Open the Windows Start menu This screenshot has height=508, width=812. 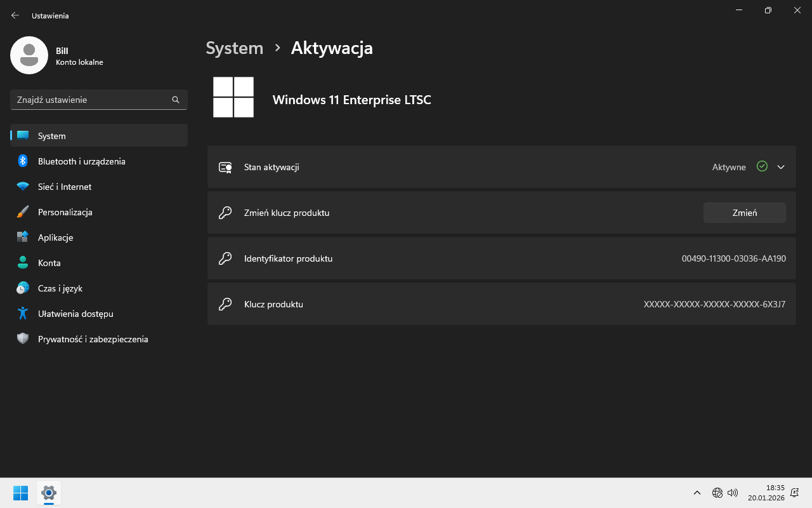click(20, 493)
